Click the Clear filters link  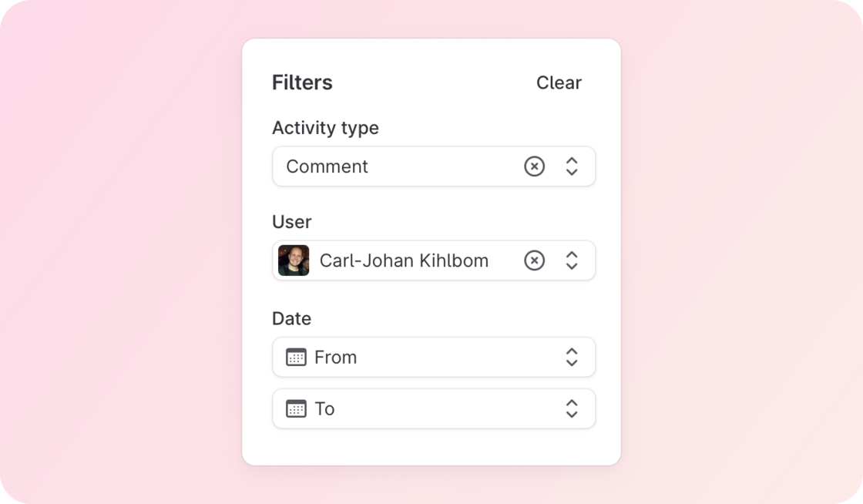tap(559, 82)
